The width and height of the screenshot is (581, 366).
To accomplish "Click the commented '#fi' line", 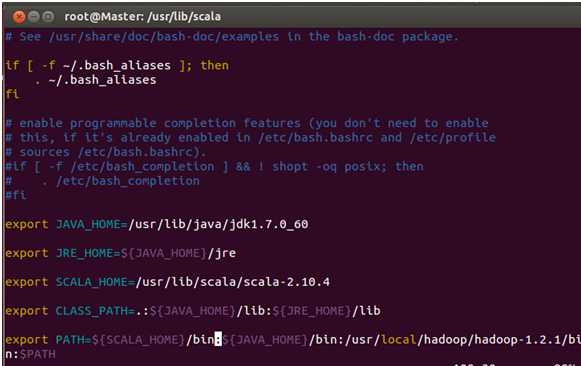I will click(16, 195).
